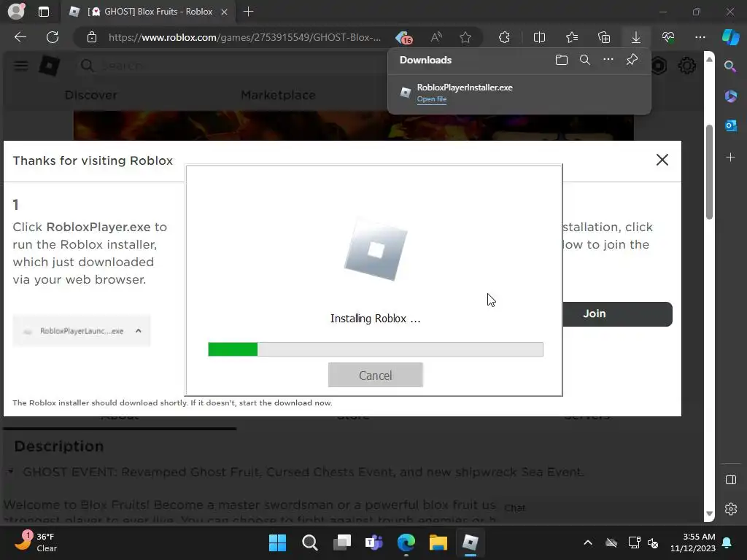Image resolution: width=747 pixels, height=560 pixels.
Task: Click the RobloxPlayerLauncher.exe download chip
Action: click(x=82, y=331)
